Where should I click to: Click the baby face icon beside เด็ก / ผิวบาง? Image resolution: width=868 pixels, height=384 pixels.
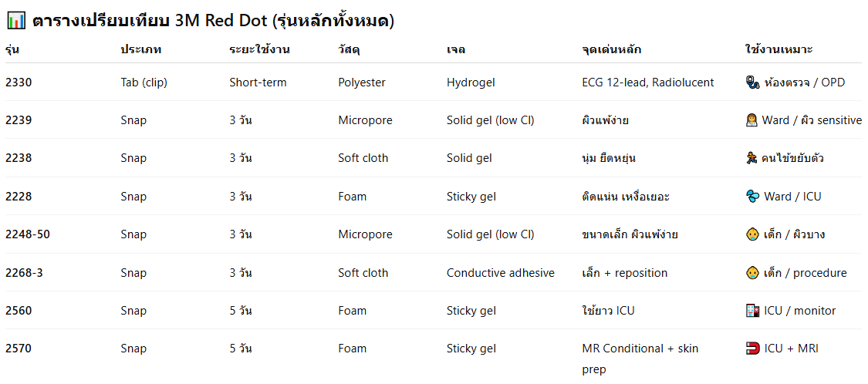tap(752, 234)
